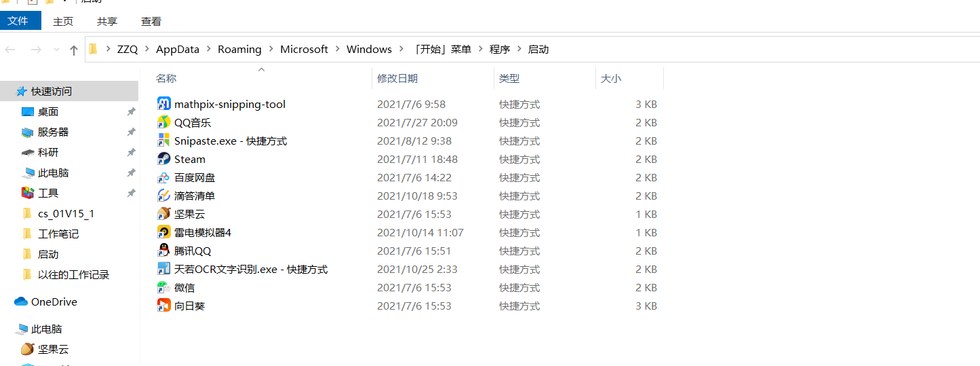Click date 2021/10/18 9:53
Screen dimensions: 980x366
pyautogui.click(x=417, y=196)
